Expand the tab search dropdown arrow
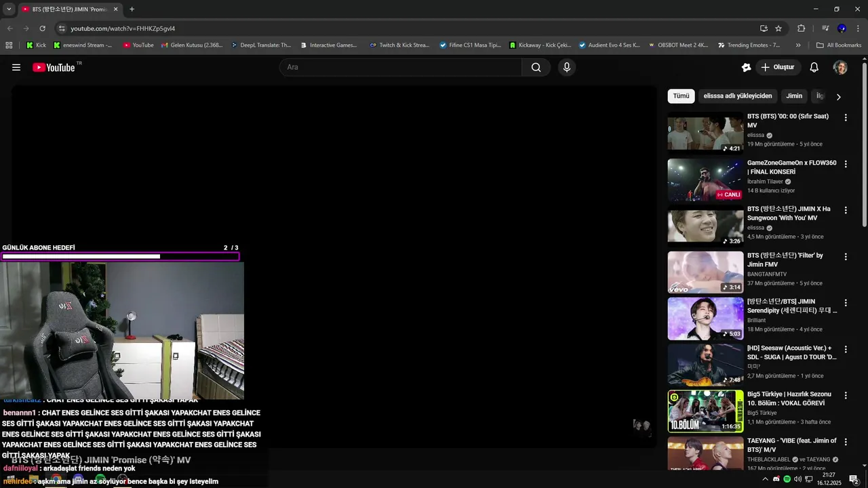This screenshot has width=868, height=488. 9,9
